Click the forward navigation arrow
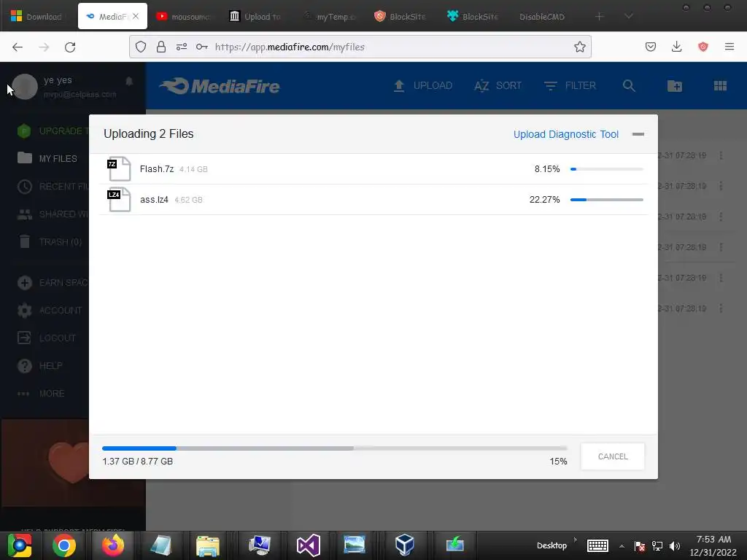This screenshot has height=560, width=747. (44, 47)
